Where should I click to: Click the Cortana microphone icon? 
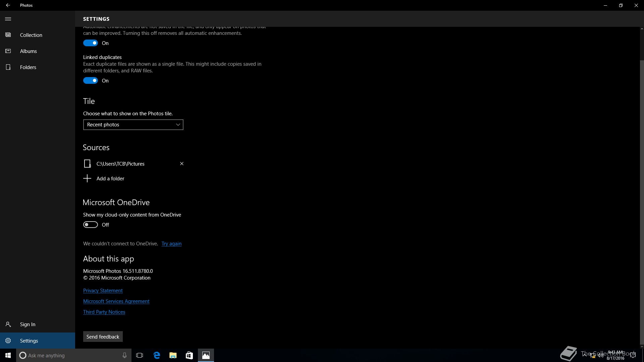[124, 355]
